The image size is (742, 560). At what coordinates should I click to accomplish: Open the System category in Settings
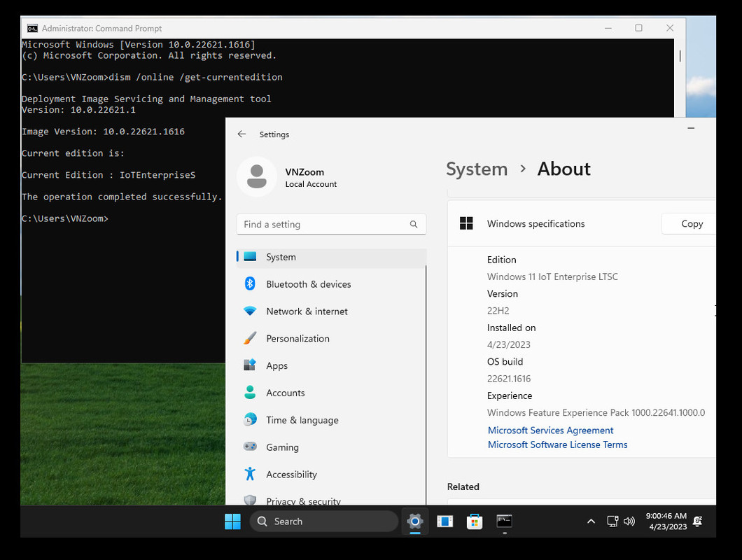[x=331, y=257]
